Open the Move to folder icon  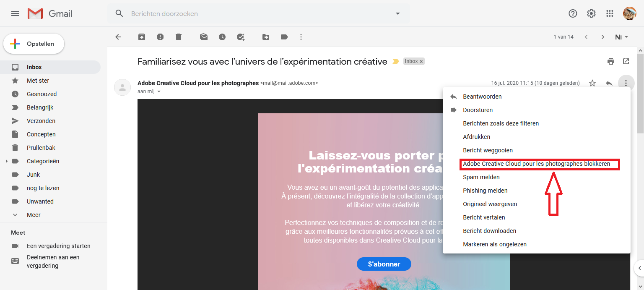(266, 37)
